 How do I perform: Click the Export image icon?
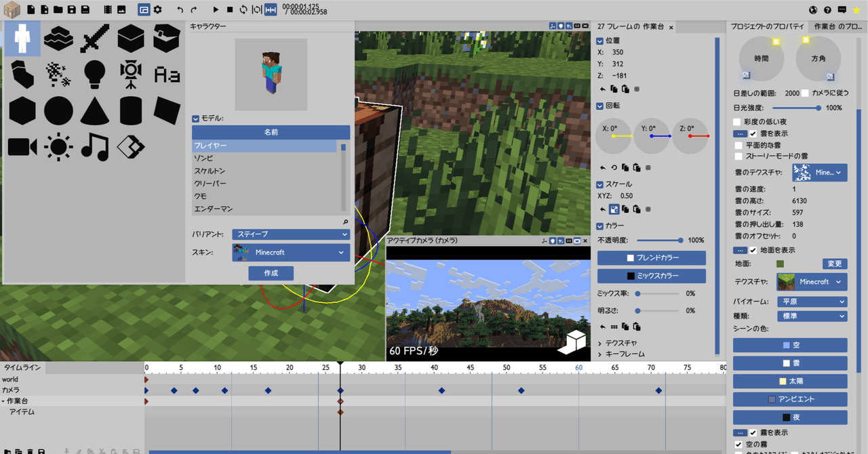pyautogui.click(x=121, y=9)
